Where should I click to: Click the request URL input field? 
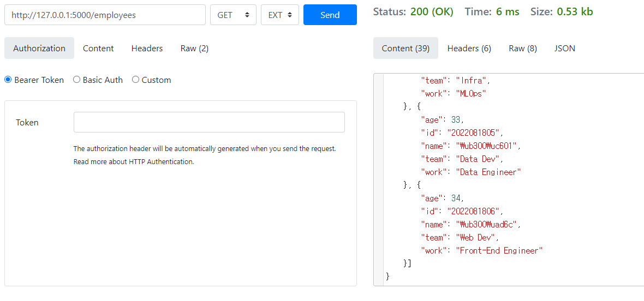[x=105, y=15]
